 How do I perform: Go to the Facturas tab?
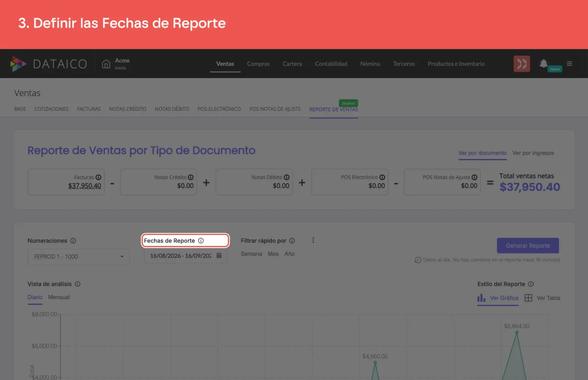(89, 109)
